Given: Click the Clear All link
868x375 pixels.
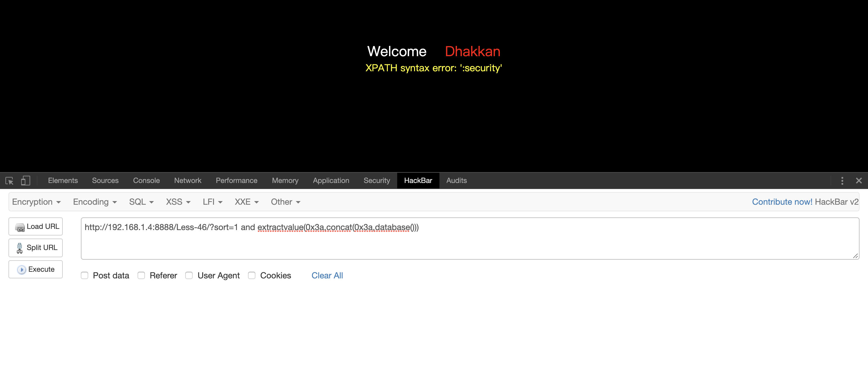Looking at the screenshot, I should point(327,276).
